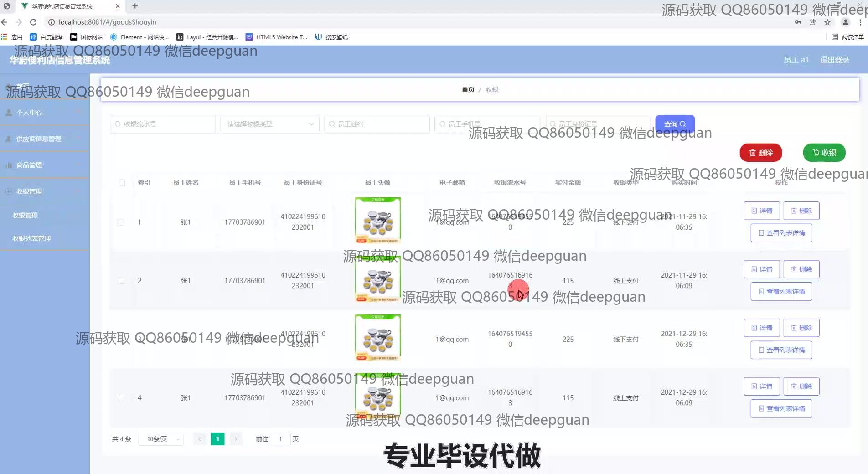The height and width of the screenshot is (474, 868).
Task: Open 收银列表管理 in the sidebar
Action: [31, 238]
